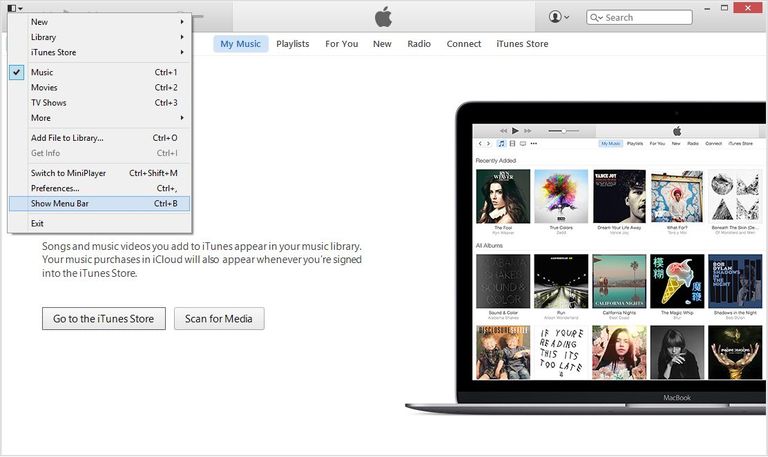Click the What For? album cover

(x=677, y=196)
